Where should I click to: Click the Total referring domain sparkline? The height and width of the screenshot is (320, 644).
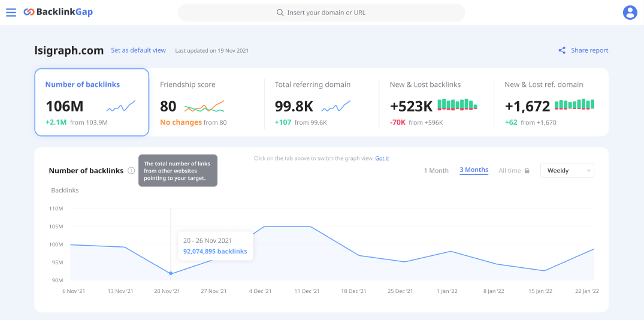coord(336,107)
